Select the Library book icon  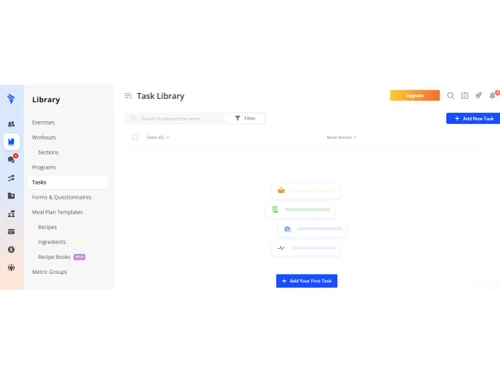pyautogui.click(x=11, y=142)
